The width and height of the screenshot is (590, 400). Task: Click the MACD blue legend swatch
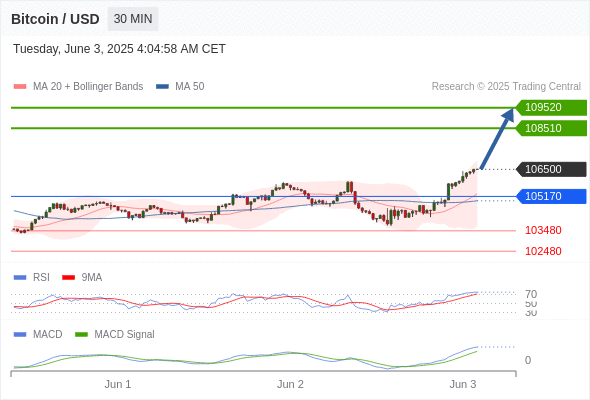(20, 335)
